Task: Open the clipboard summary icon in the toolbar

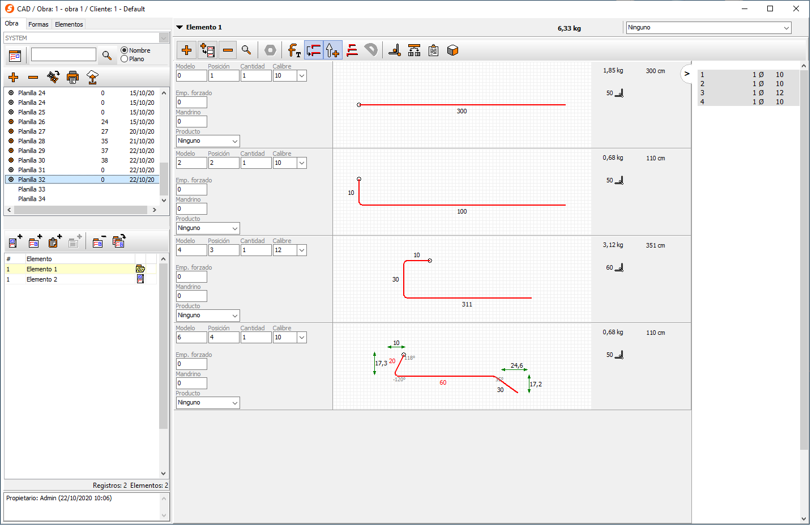Action: click(433, 50)
